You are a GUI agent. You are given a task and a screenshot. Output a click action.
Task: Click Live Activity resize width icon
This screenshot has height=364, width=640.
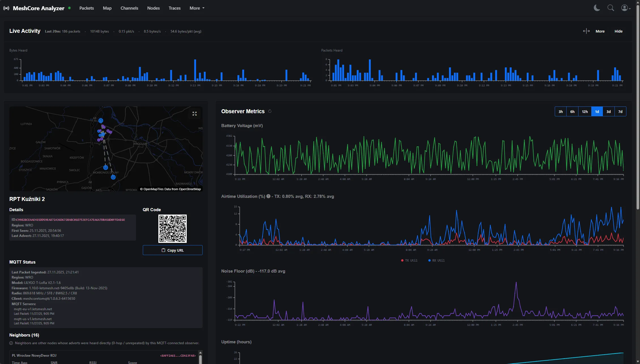coord(586,31)
